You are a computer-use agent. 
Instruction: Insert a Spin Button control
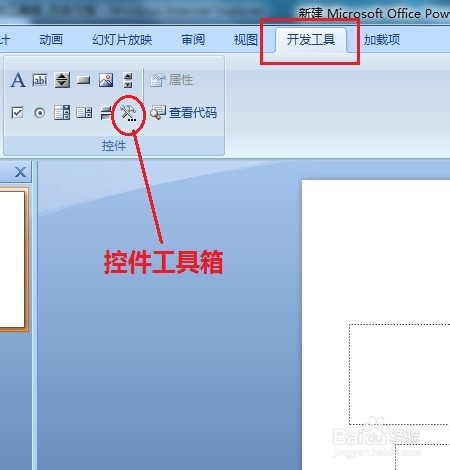[62, 80]
